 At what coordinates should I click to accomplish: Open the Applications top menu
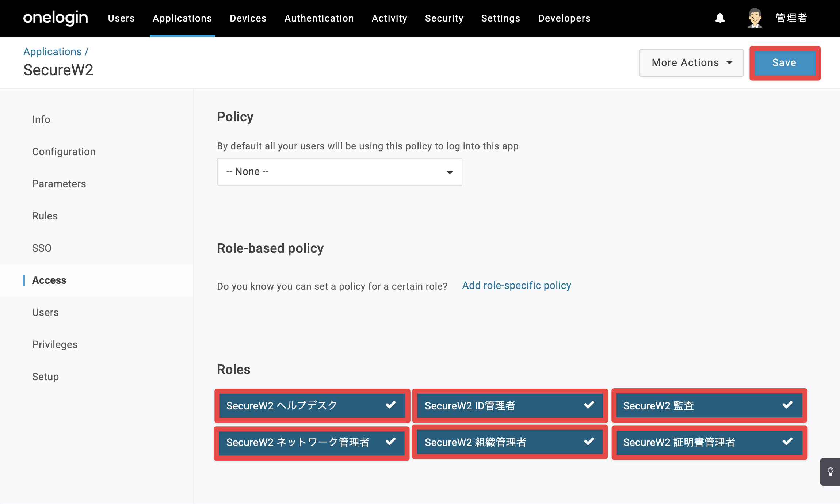182,18
